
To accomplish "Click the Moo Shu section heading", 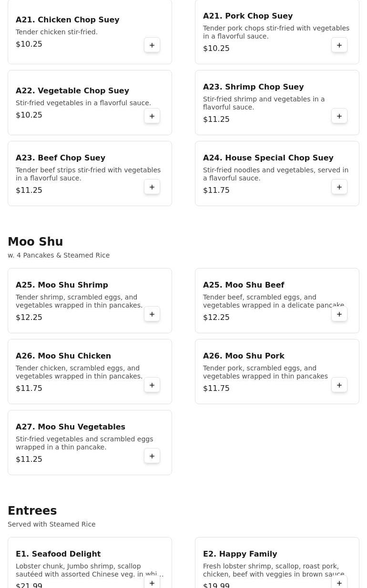I will [x=35, y=242].
